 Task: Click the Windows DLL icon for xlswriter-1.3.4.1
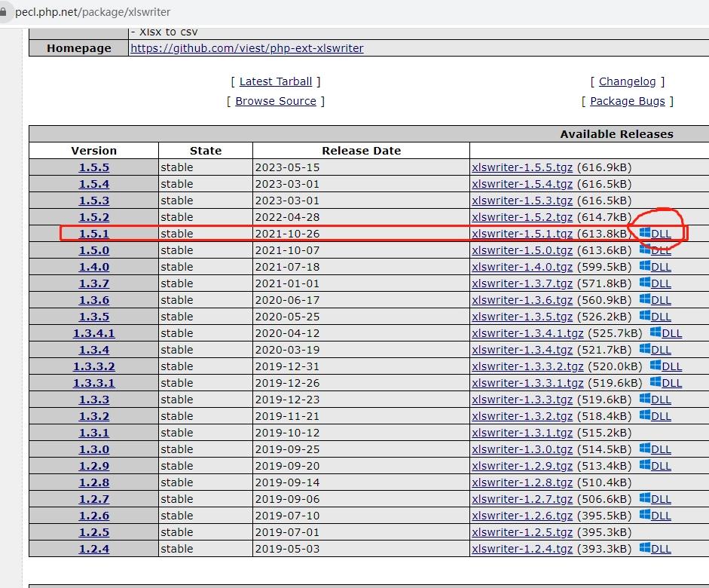click(x=656, y=332)
